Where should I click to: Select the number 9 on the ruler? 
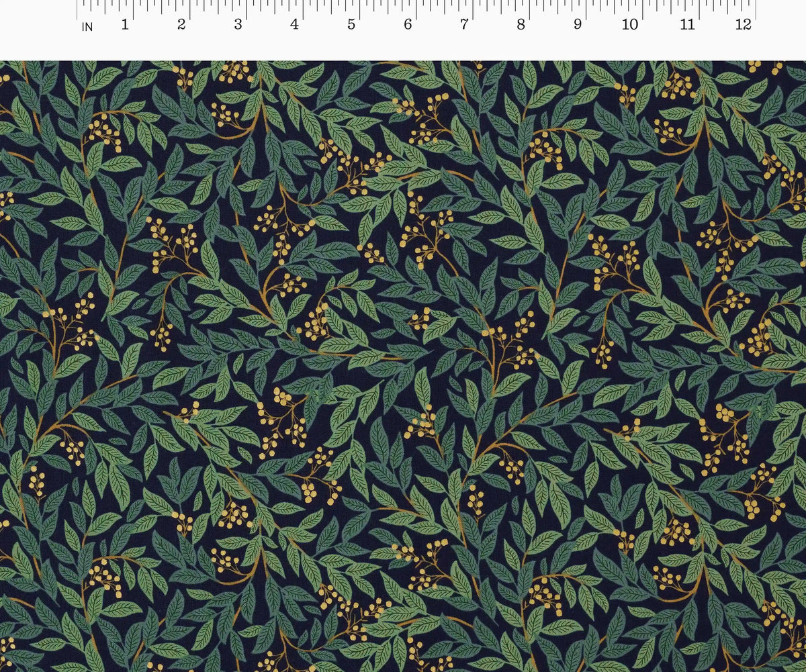coord(578,25)
